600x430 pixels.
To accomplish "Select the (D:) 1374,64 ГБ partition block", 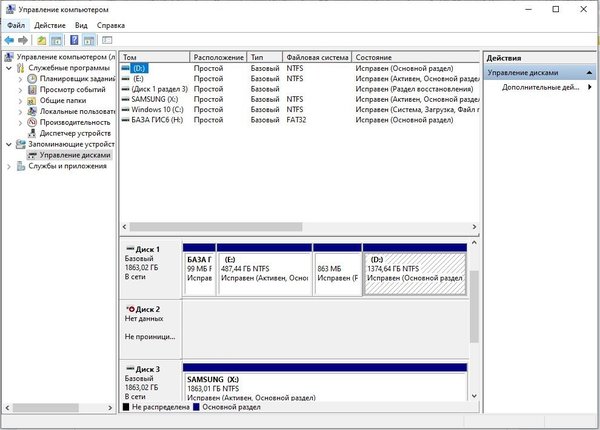I will tap(415, 269).
